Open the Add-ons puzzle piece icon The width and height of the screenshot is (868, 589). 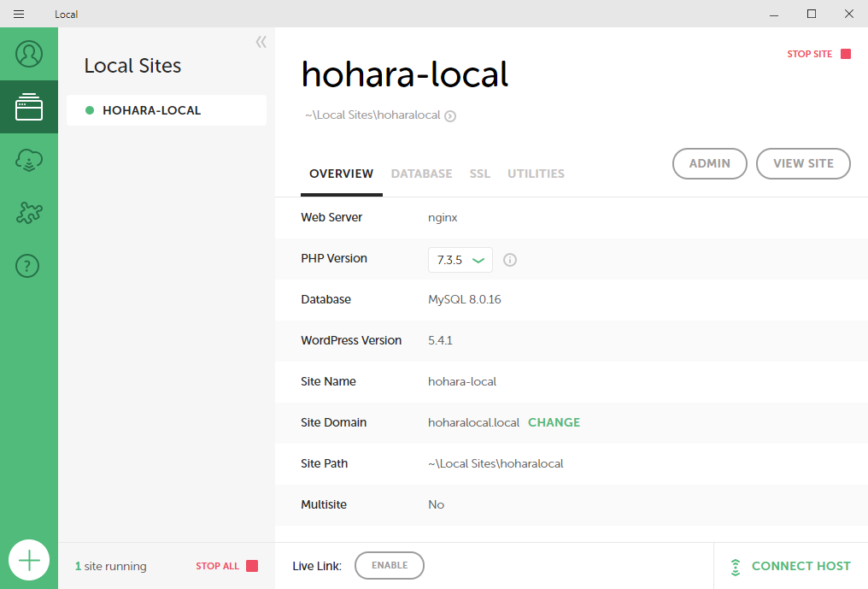(29, 213)
